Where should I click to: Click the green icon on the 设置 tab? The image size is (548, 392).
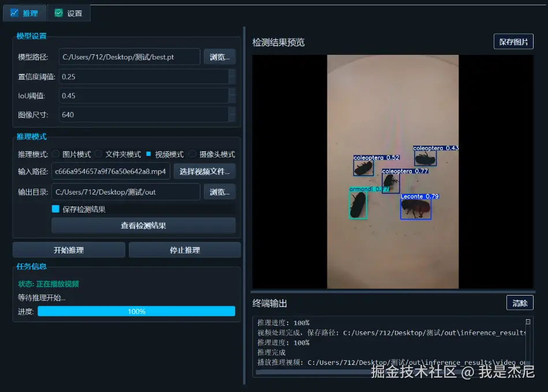(58, 13)
